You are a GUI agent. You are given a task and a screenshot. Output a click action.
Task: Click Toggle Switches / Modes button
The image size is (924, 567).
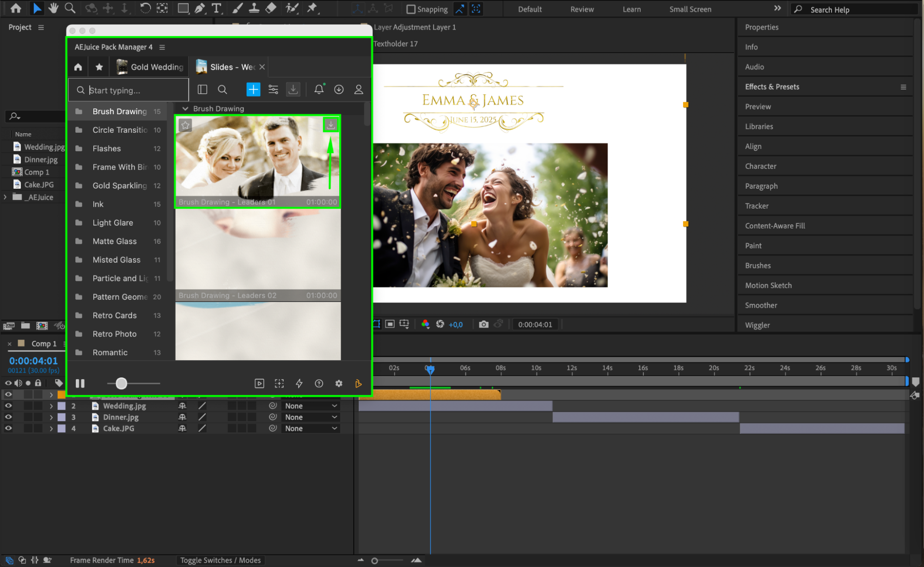point(220,560)
